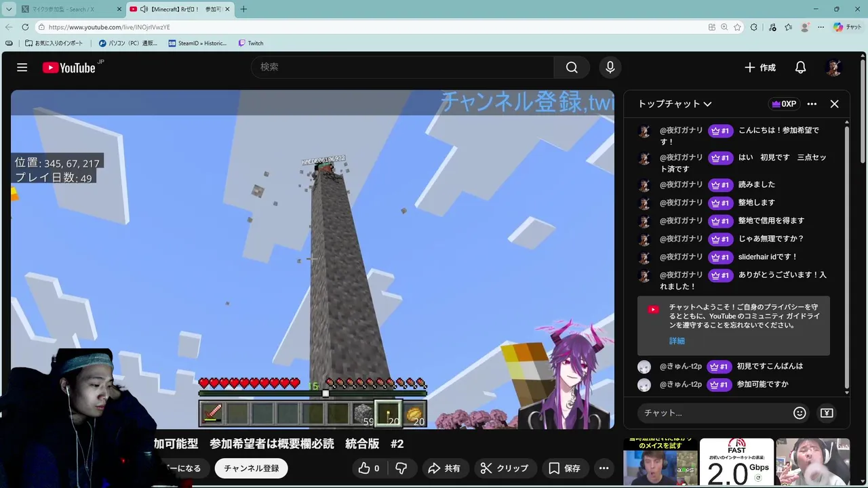Open browser settings and more menu

click(x=821, y=27)
